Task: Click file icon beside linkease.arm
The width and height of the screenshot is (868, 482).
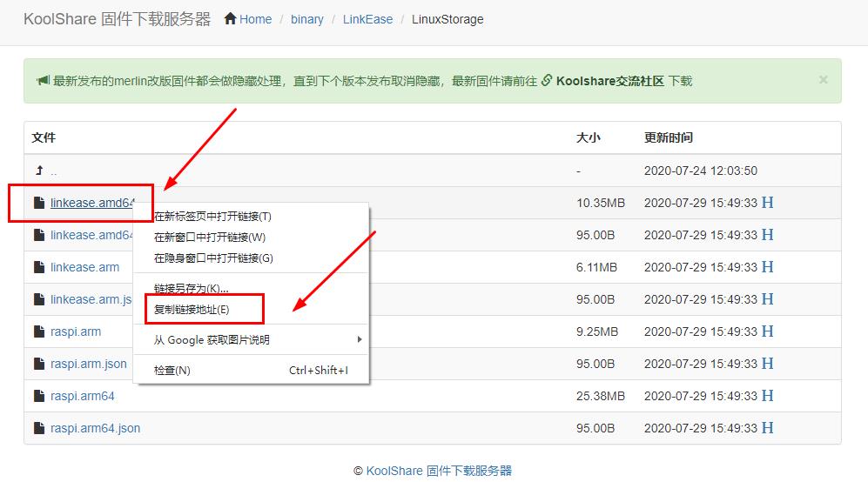Action: click(39, 267)
